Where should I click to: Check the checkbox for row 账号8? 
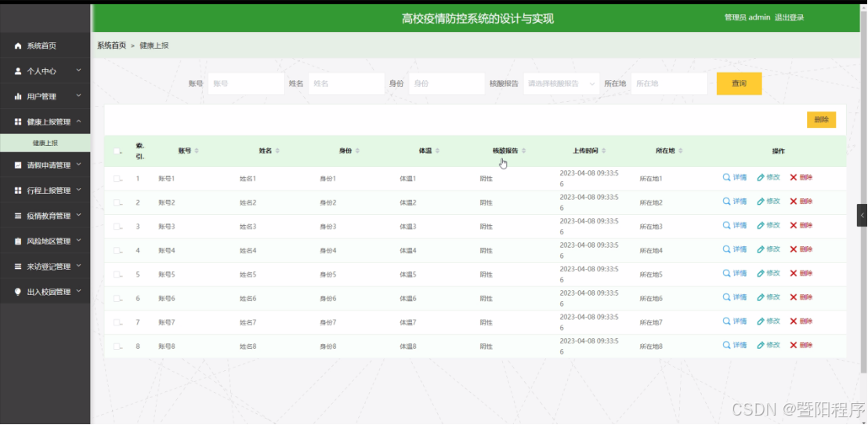(117, 347)
